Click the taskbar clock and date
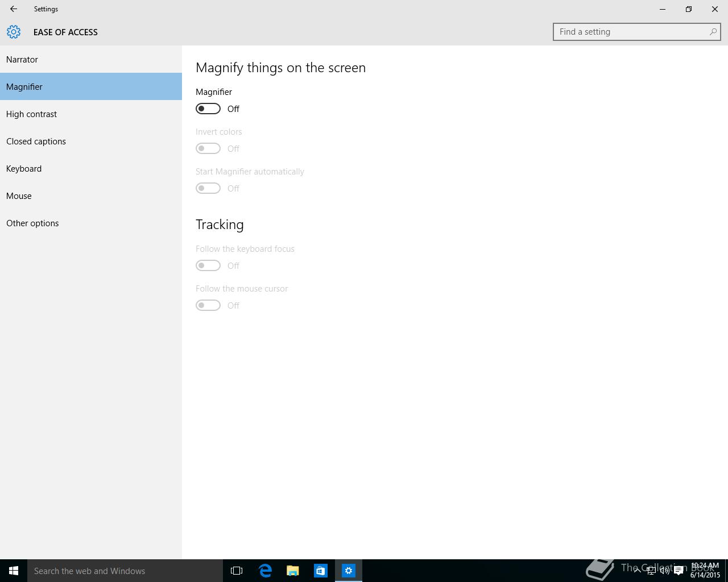Viewport: 728px width, 582px height. coord(705,571)
